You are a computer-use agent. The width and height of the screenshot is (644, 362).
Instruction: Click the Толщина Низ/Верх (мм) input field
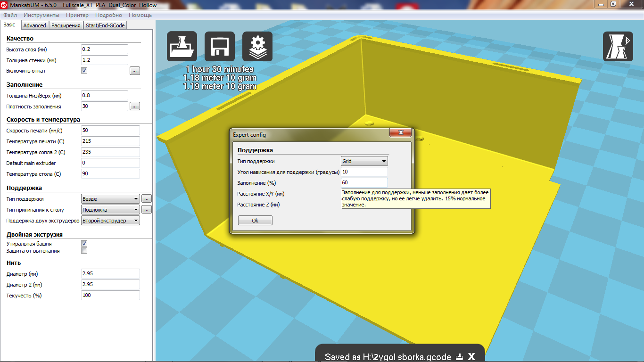pyautogui.click(x=105, y=96)
